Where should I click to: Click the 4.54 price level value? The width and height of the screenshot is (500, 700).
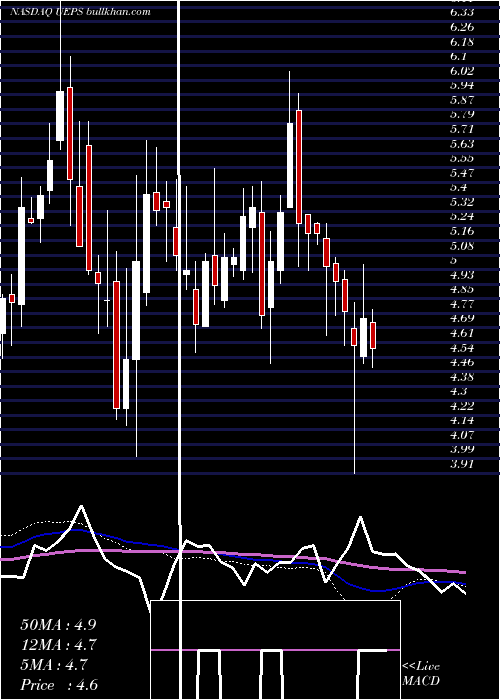462,348
